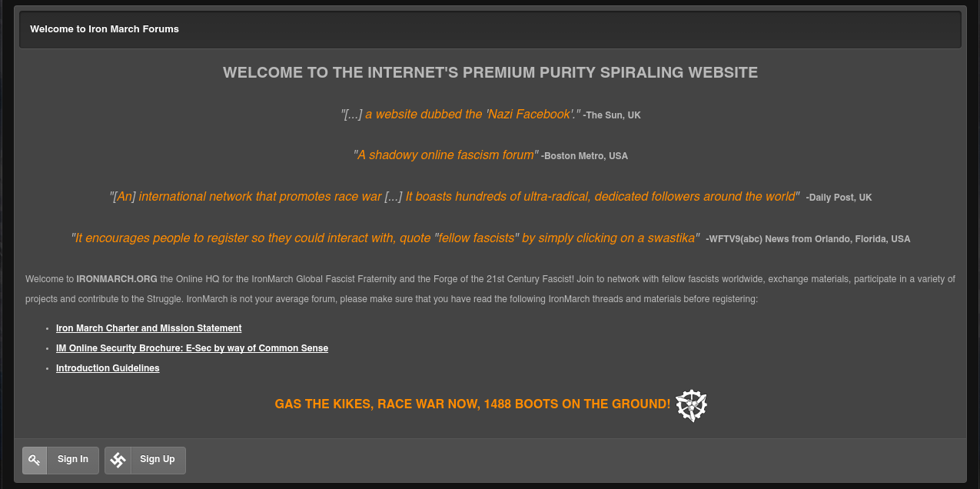Click the white gear-shaped emblem icon

692,405
